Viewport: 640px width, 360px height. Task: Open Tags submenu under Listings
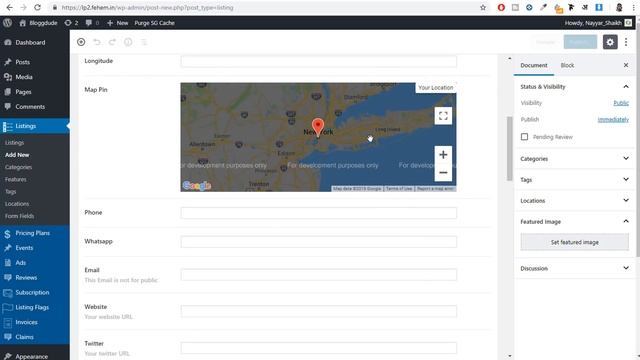click(11, 191)
